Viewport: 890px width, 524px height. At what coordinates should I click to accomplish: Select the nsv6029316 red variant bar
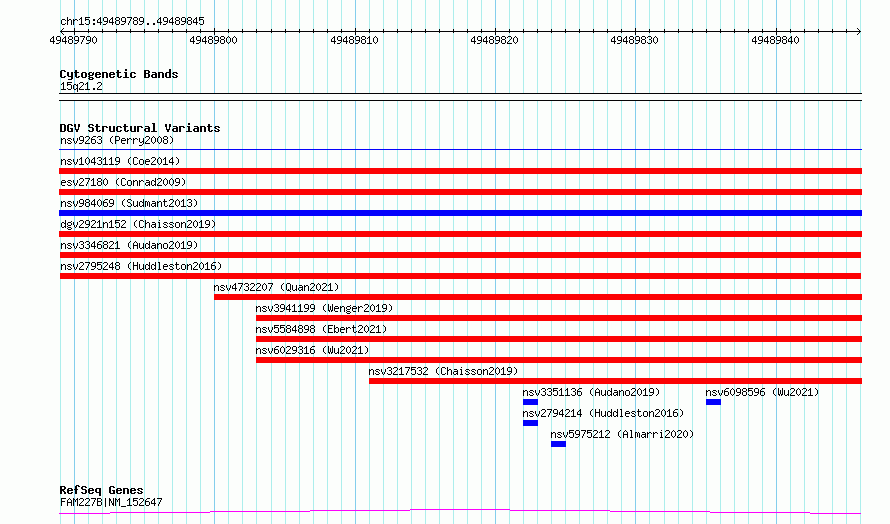[x=559, y=360]
